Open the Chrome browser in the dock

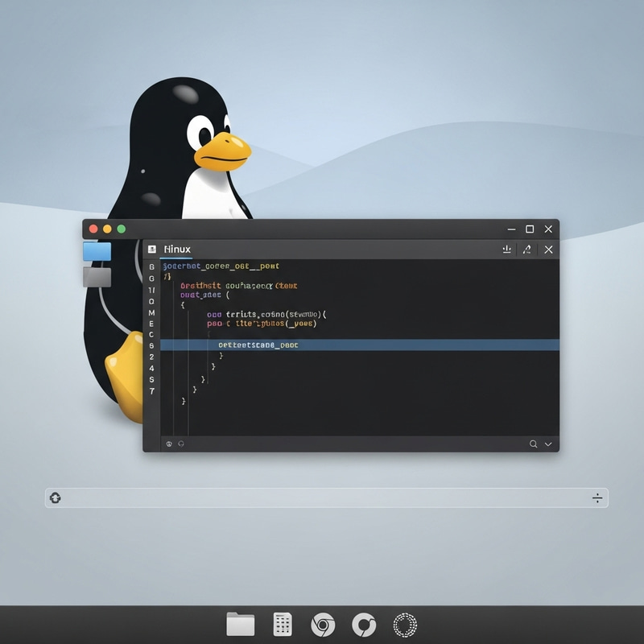pyautogui.click(x=323, y=624)
